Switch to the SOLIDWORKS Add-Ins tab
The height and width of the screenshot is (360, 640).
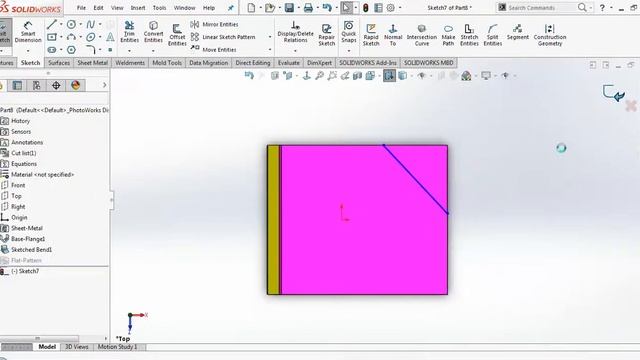[x=368, y=63]
